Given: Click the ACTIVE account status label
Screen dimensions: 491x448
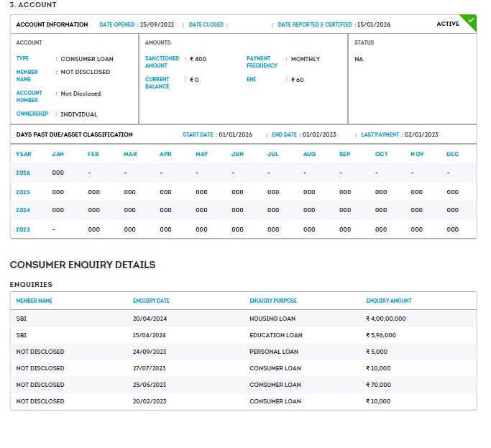Looking at the screenshot, I should [x=447, y=24].
